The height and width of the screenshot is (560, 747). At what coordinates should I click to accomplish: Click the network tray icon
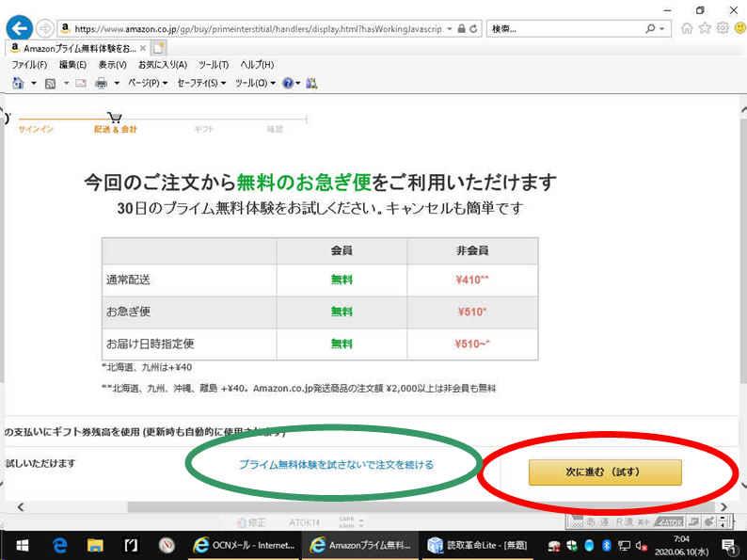coord(624,545)
